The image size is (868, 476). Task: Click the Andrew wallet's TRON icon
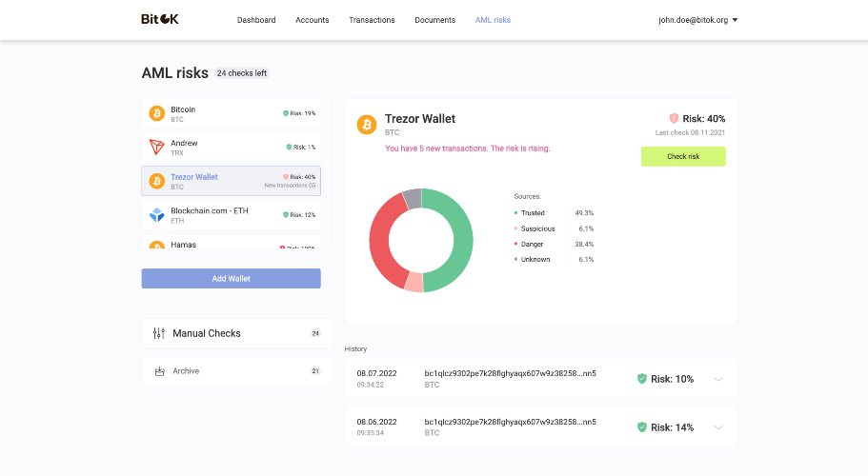pyautogui.click(x=156, y=147)
